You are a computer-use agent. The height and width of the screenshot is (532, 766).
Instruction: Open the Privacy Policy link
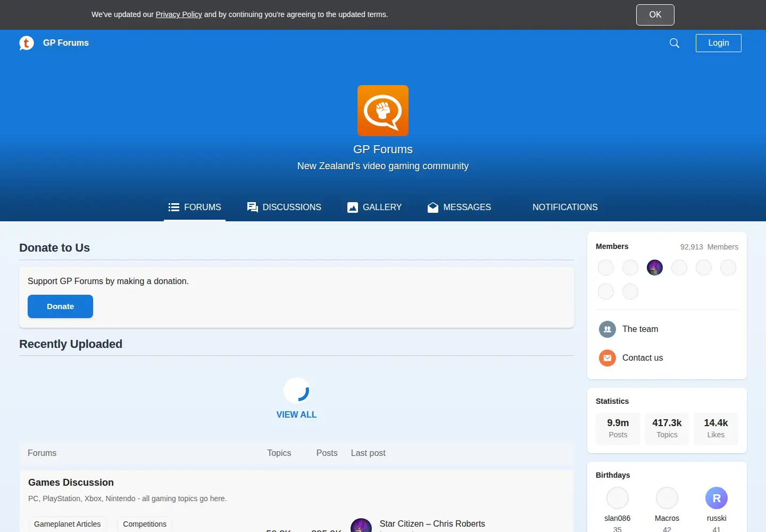(179, 14)
